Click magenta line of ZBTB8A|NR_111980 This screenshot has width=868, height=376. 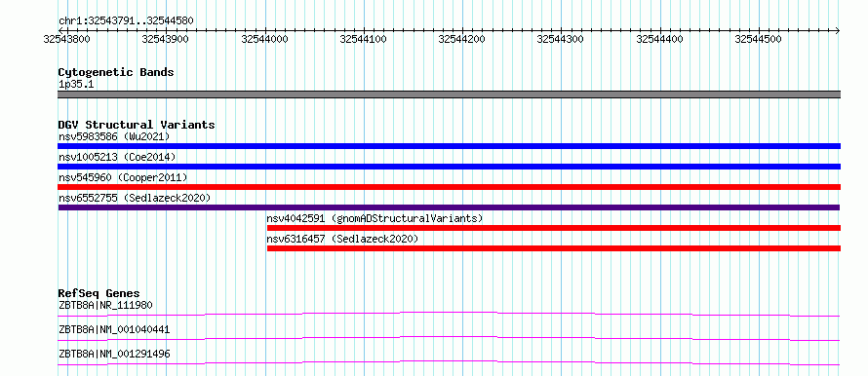tap(449, 314)
